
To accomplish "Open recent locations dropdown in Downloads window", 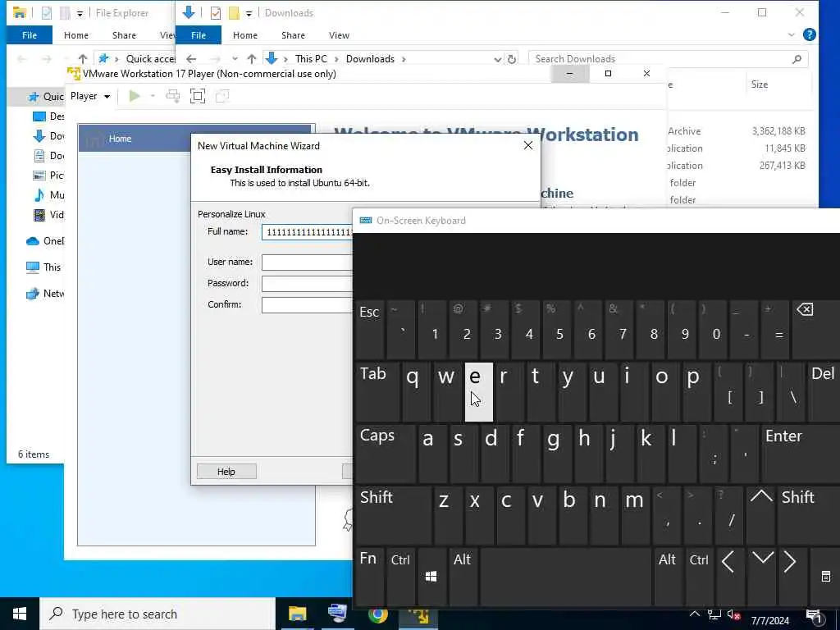I will (235, 59).
